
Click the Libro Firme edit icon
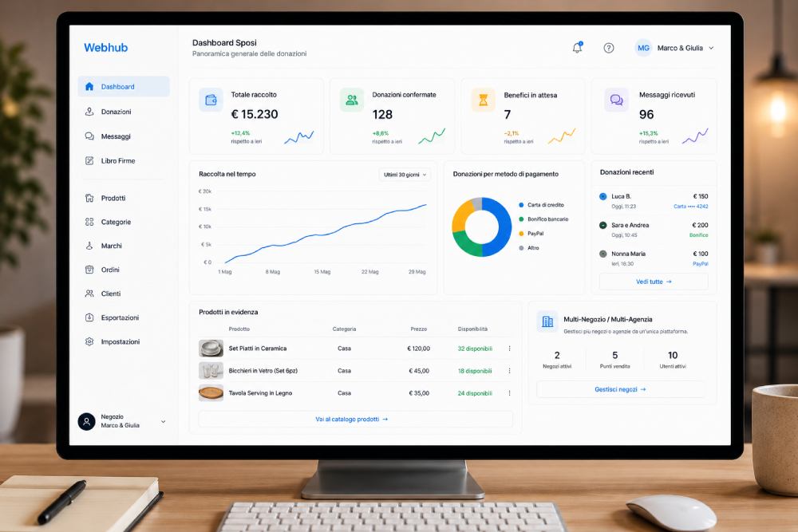(89, 161)
